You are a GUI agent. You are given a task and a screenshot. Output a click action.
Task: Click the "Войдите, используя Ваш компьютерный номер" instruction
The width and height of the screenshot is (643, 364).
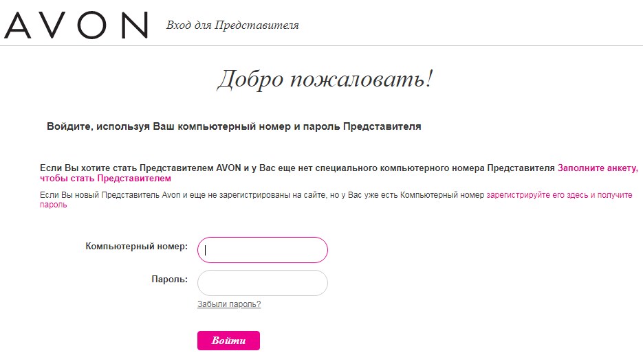tap(234, 126)
